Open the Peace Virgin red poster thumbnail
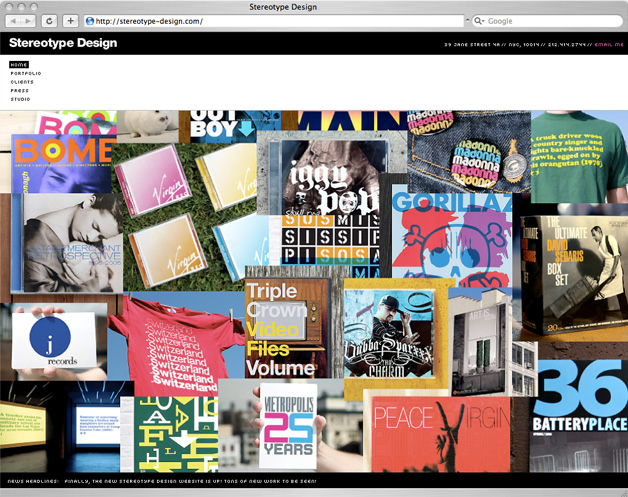 (x=441, y=435)
